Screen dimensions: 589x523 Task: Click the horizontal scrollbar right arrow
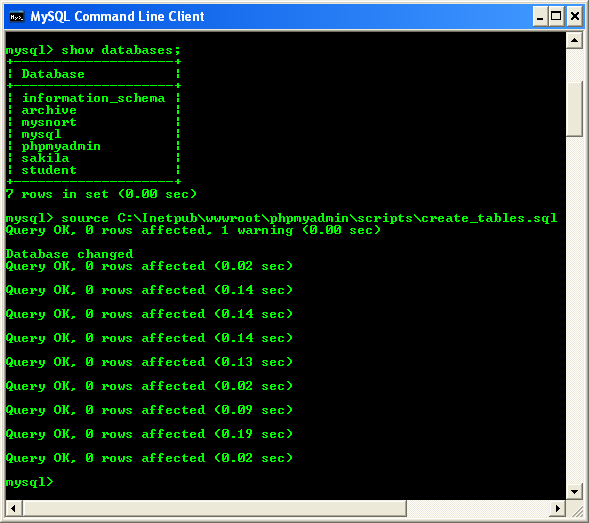[x=557, y=508]
